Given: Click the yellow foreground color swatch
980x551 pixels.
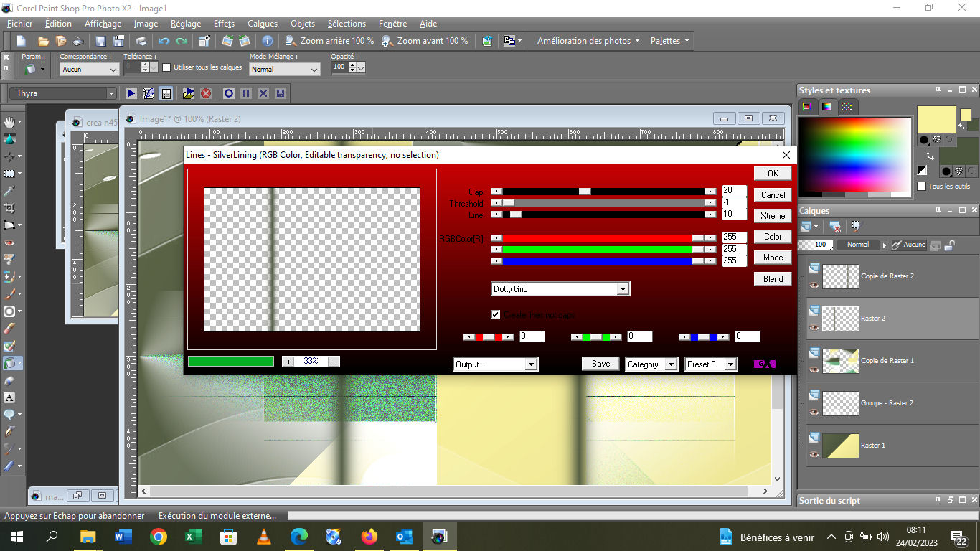Looking at the screenshot, I should pos(936,119).
